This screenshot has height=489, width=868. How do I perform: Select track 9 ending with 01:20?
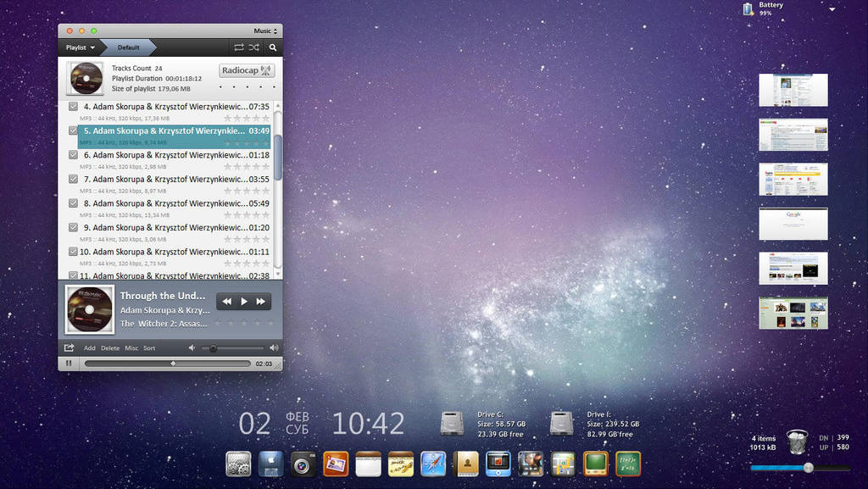176,233
